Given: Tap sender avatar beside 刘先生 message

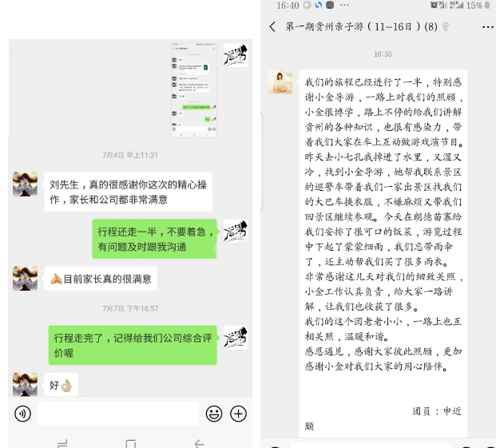Looking at the screenshot, I should tap(25, 184).
